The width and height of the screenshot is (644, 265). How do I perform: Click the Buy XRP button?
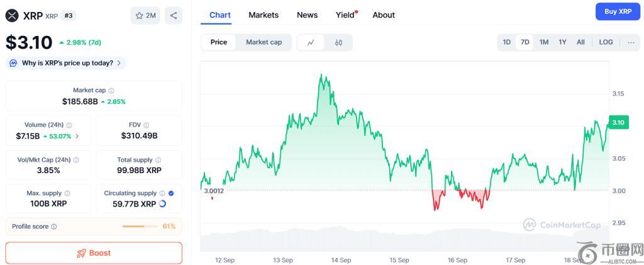[x=618, y=11]
